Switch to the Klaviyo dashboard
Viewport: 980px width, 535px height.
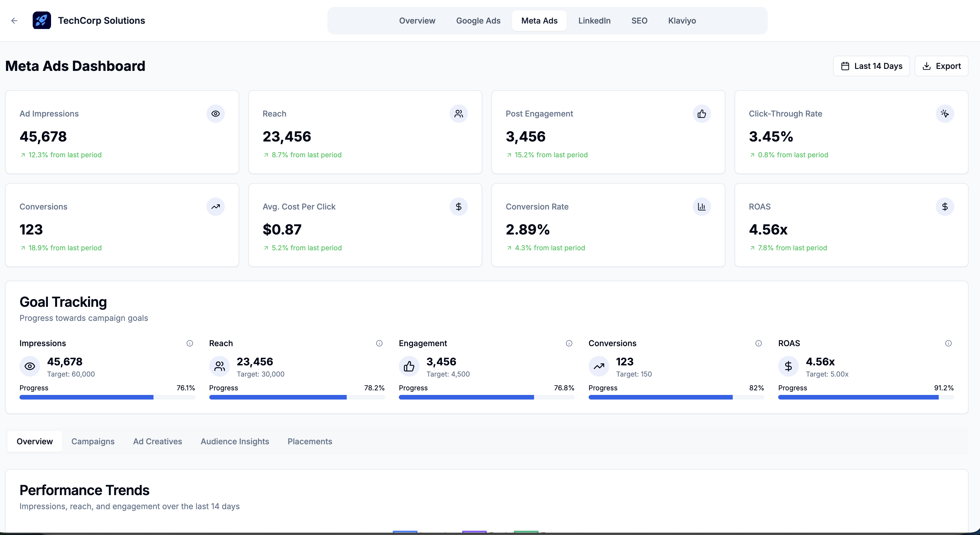point(682,21)
